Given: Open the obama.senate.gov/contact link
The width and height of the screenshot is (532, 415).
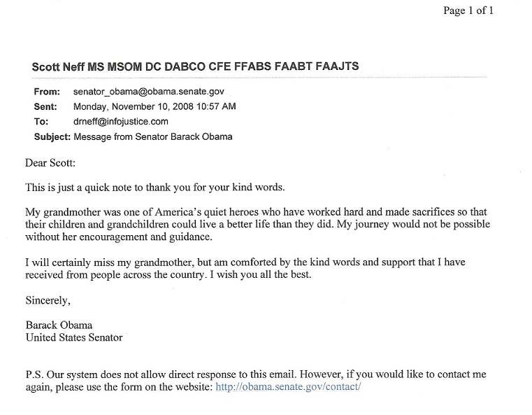Looking at the screenshot, I should (x=289, y=386).
